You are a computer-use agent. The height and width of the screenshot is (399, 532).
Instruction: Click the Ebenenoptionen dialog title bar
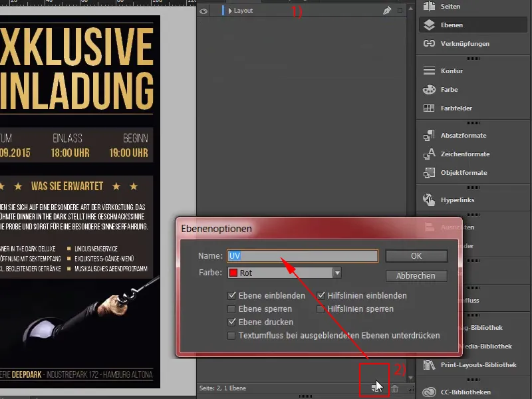pyautogui.click(x=319, y=228)
